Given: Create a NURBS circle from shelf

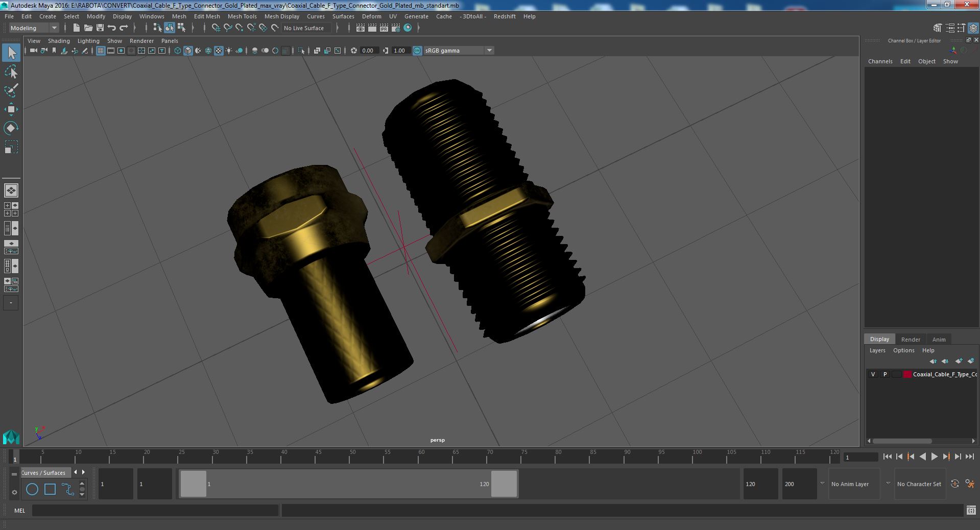Looking at the screenshot, I should coord(32,489).
